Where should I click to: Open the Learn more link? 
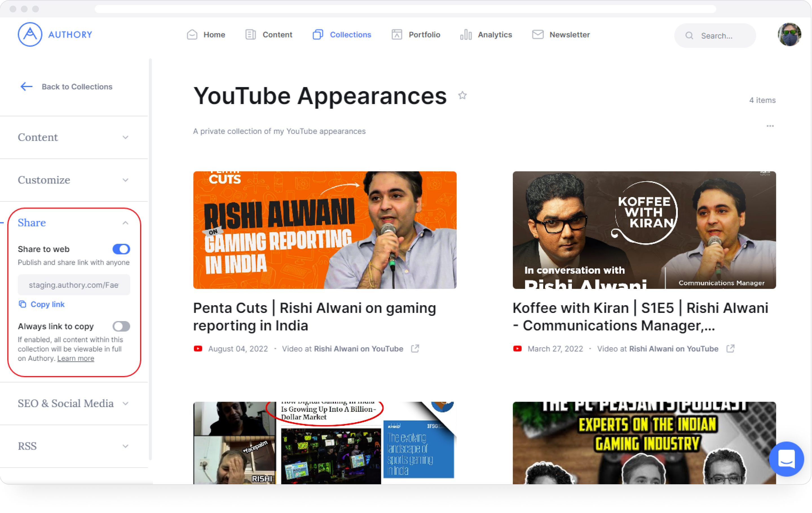(x=76, y=358)
